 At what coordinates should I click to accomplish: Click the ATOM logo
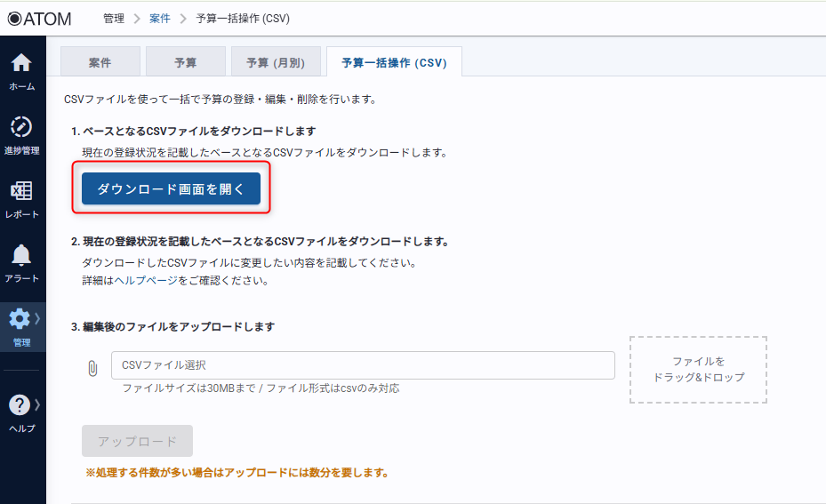[x=39, y=18]
